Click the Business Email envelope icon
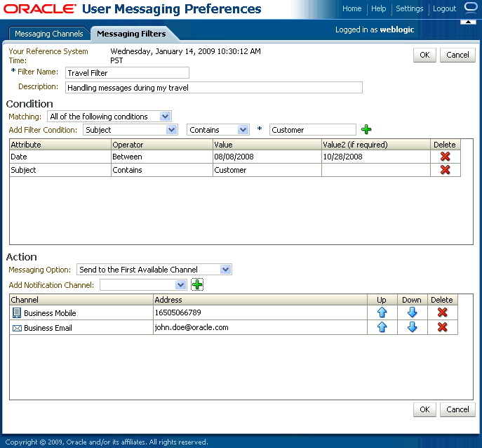The image size is (482, 448). point(17,329)
